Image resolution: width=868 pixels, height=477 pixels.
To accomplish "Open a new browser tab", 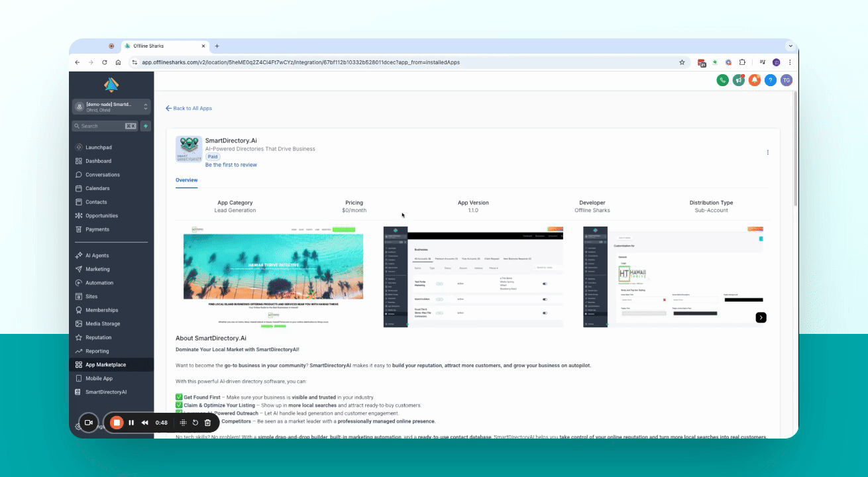I will pyautogui.click(x=217, y=46).
